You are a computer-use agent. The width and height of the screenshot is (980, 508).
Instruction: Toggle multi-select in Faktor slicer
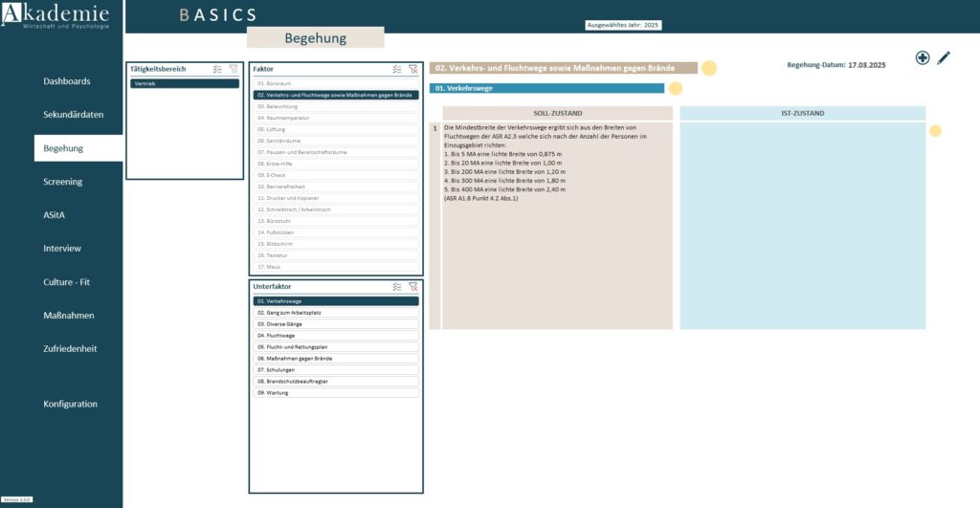point(396,69)
